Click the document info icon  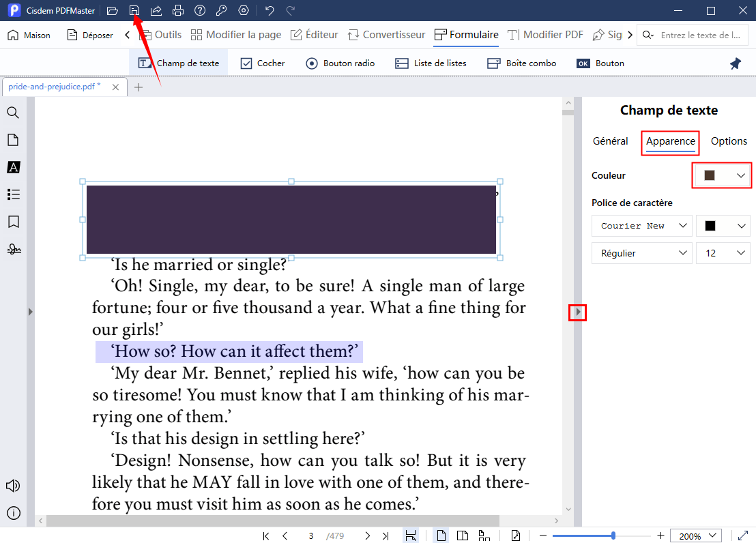tap(14, 513)
